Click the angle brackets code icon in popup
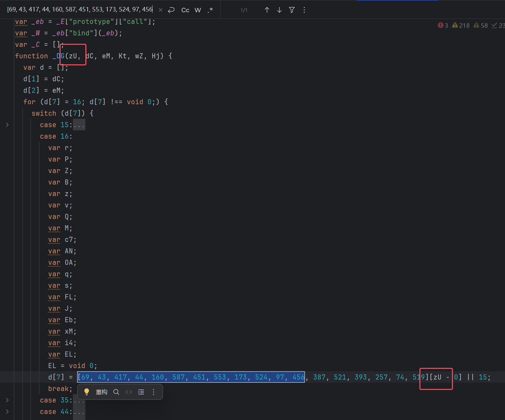Viewport: 505px width, 420px height. pos(129,392)
